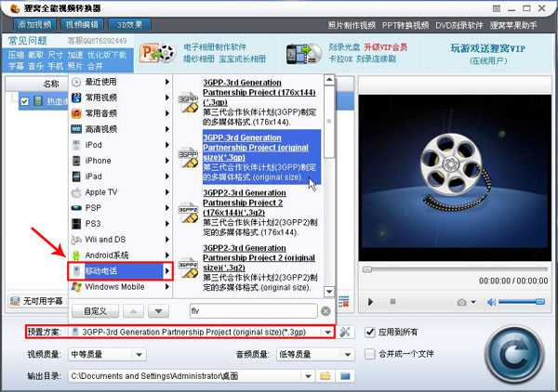Click the 最近使用 clock icon
Screen dimensions: 558x392
pyautogui.click(x=76, y=82)
